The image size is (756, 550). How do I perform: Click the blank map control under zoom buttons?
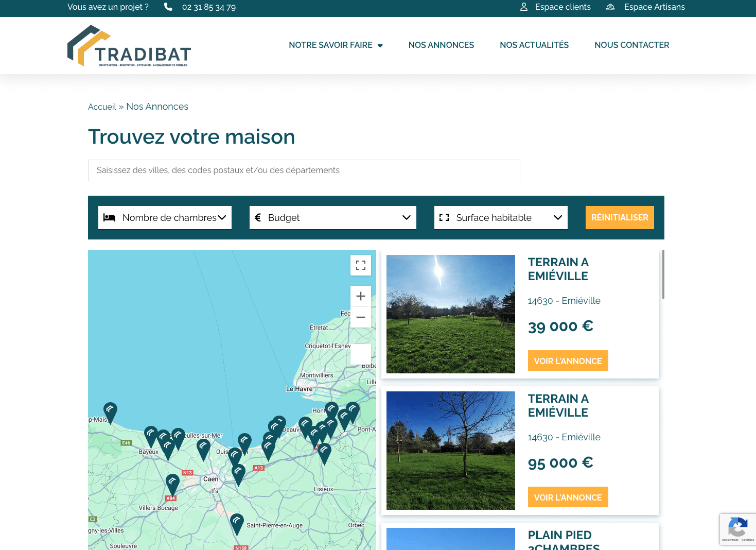tap(361, 354)
